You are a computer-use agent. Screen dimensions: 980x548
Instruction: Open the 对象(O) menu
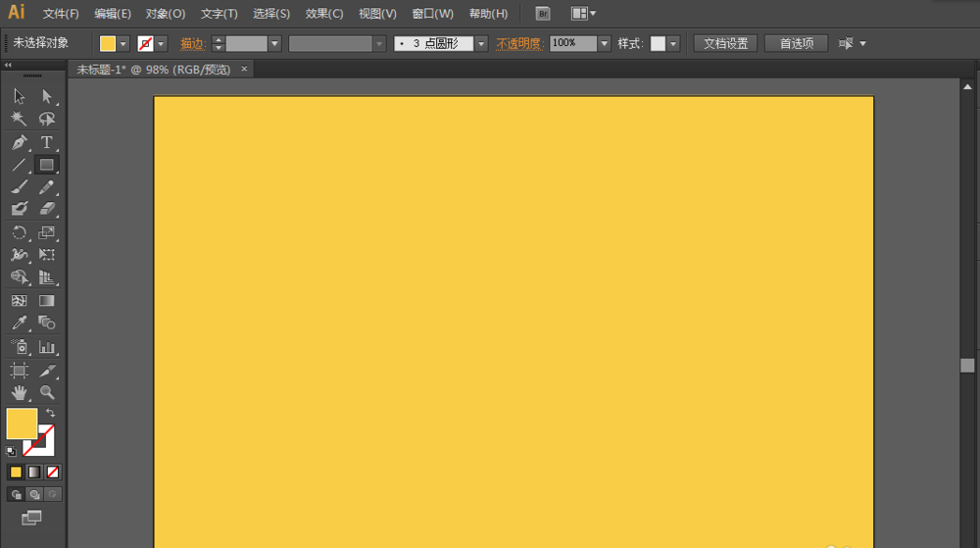click(165, 14)
